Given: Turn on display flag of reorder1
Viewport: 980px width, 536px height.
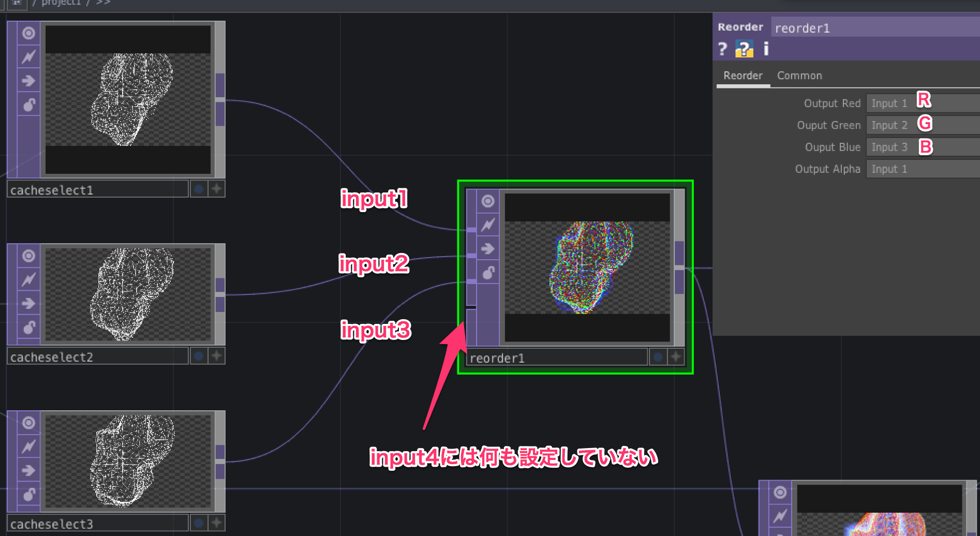Looking at the screenshot, I should tap(658, 357).
